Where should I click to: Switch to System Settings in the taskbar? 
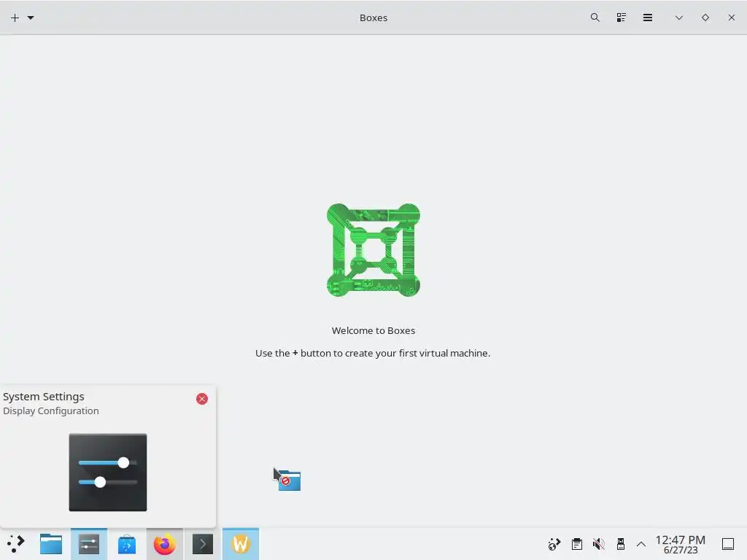click(x=89, y=544)
